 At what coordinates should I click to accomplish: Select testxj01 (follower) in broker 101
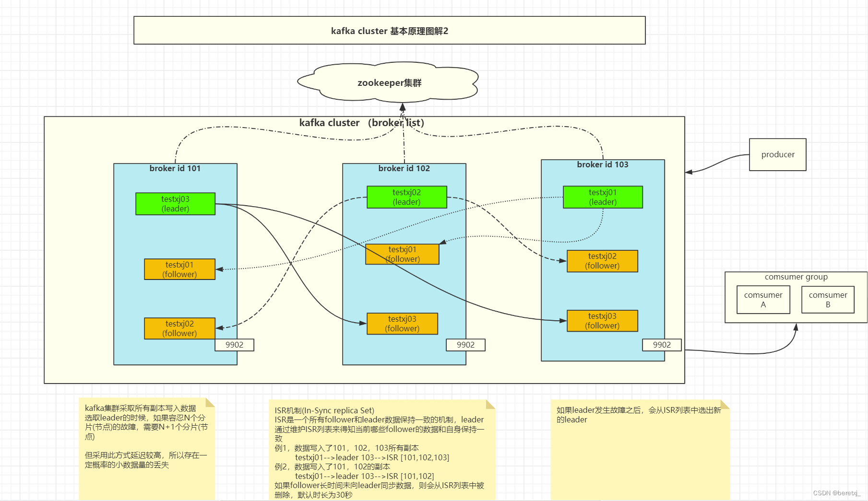click(179, 269)
